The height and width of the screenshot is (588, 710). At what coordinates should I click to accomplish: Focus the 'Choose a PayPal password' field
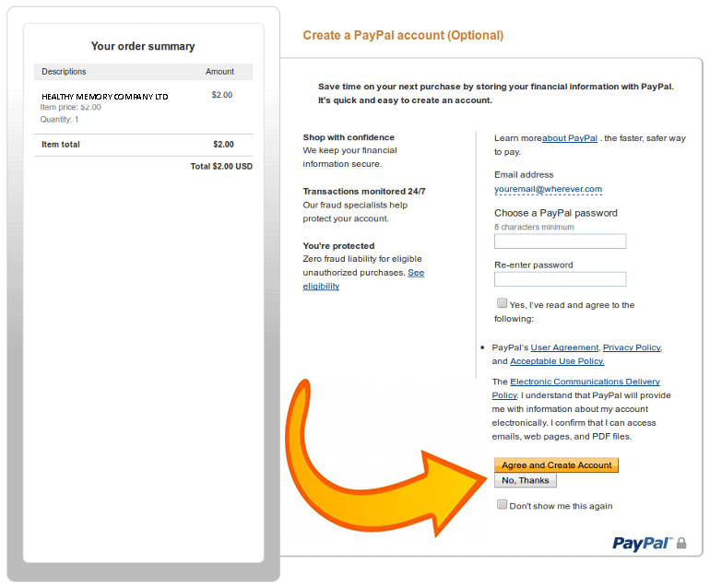[560, 241]
